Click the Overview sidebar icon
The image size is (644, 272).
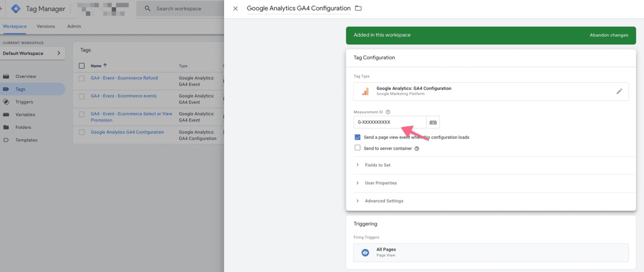[6, 76]
